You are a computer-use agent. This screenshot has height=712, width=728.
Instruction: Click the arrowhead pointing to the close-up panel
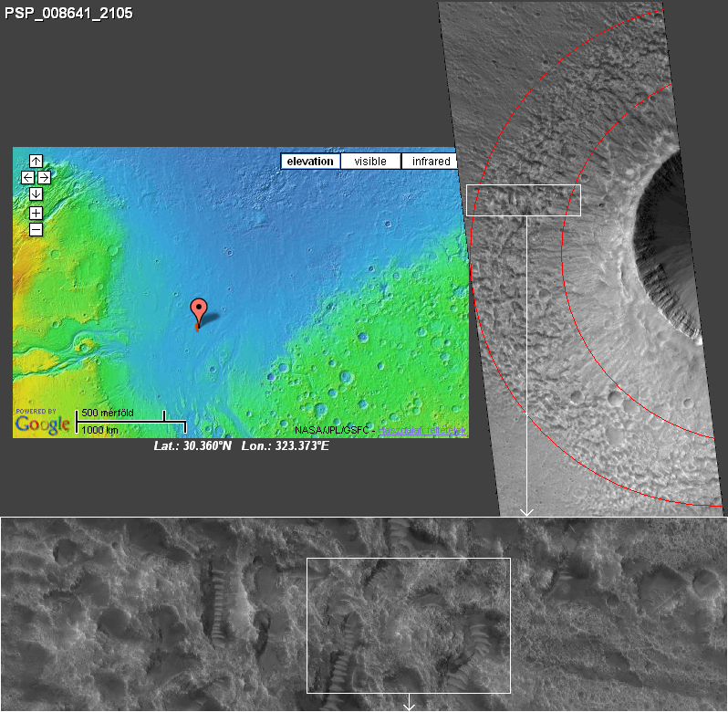[x=526, y=512]
